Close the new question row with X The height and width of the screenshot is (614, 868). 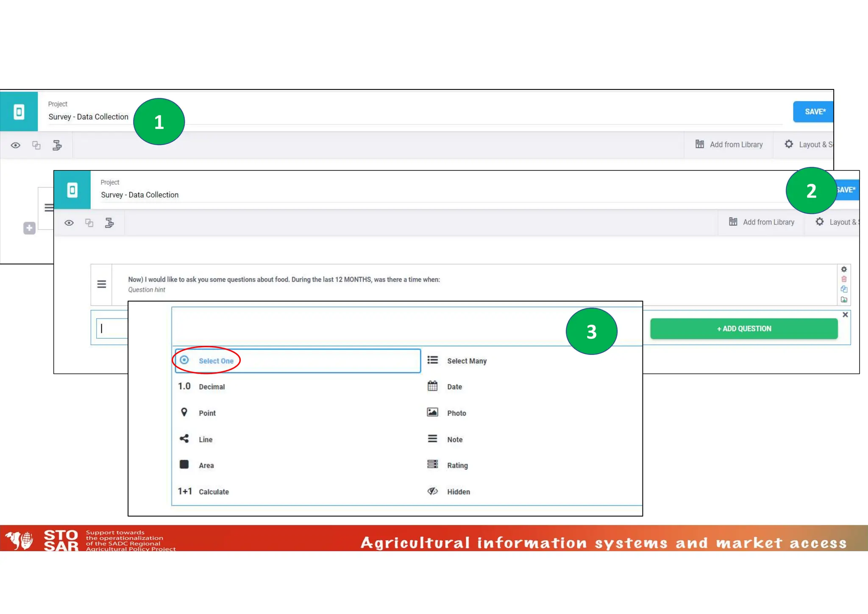845,315
